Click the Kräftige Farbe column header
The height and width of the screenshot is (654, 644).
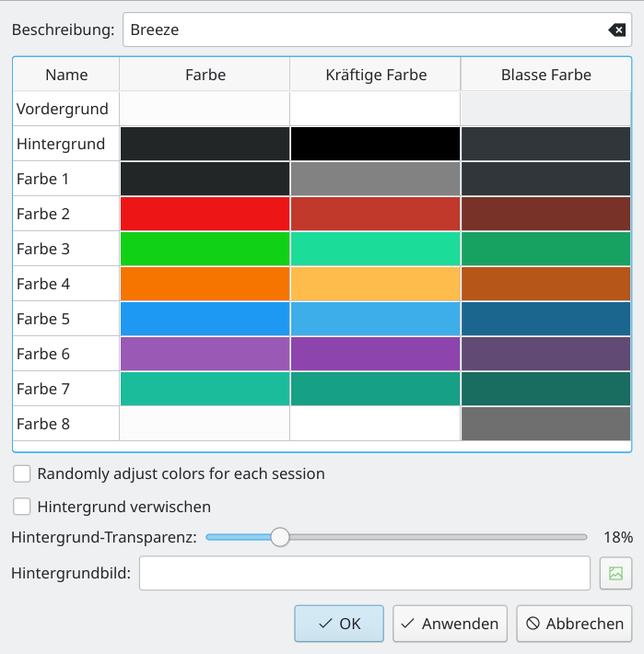click(x=375, y=75)
